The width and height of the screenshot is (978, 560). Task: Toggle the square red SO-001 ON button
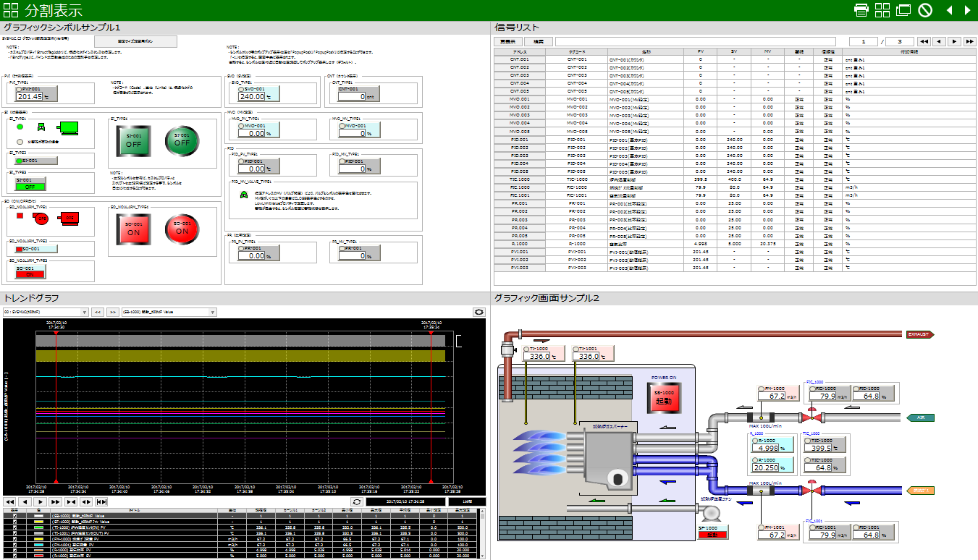[134, 231]
